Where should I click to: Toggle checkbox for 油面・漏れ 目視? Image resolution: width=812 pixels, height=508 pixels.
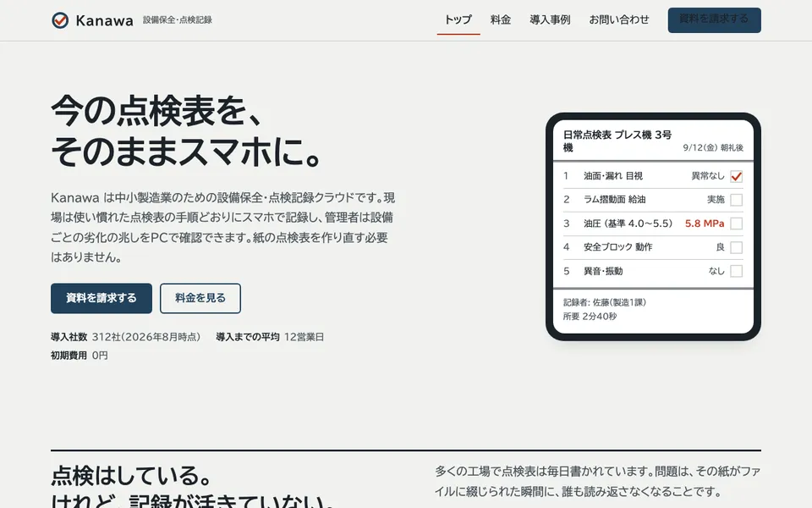click(x=736, y=176)
